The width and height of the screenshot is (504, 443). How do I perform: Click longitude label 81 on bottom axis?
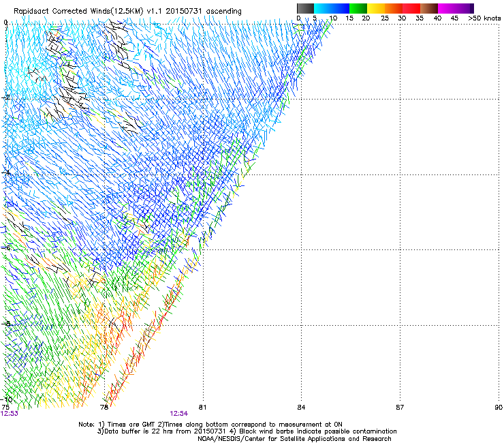click(x=202, y=408)
